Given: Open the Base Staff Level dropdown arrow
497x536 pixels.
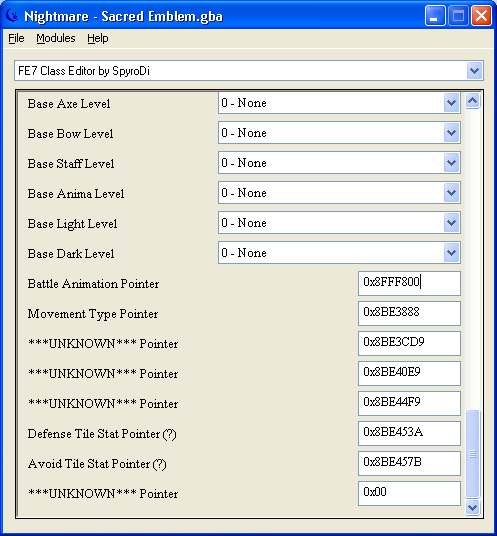Looking at the screenshot, I should (451, 163).
